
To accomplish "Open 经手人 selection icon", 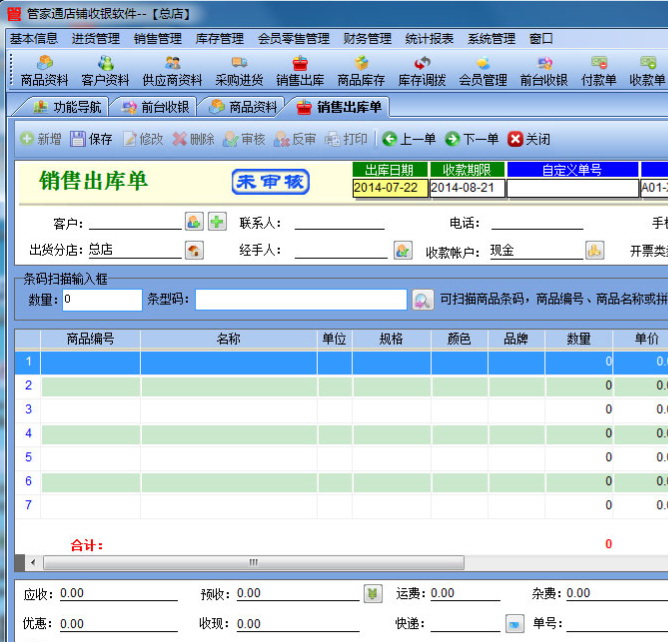I will [x=402, y=250].
